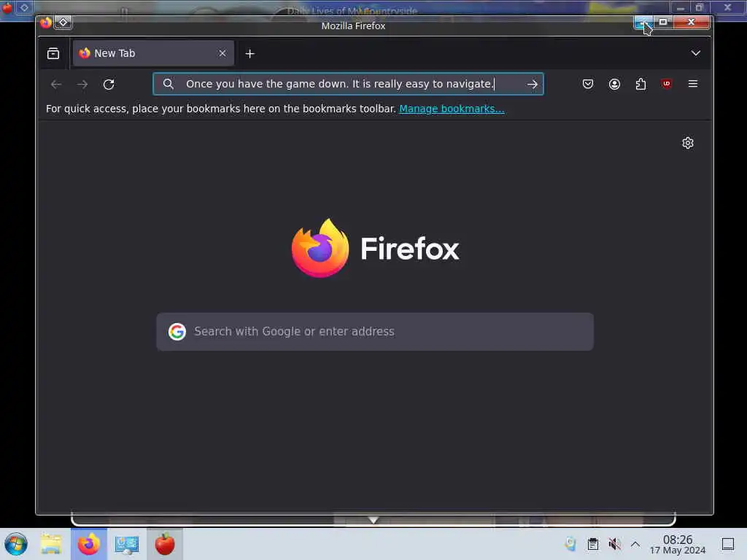The width and height of the screenshot is (747, 560).
Task: Click the back navigation arrow
Action: coord(56,85)
